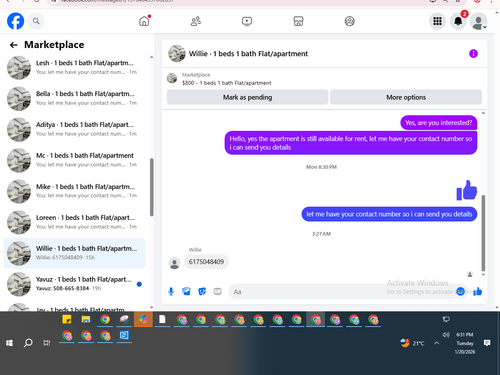The width and height of the screenshot is (500, 375).
Task: Open the Yavuz unread conversation
Action: click(x=75, y=284)
